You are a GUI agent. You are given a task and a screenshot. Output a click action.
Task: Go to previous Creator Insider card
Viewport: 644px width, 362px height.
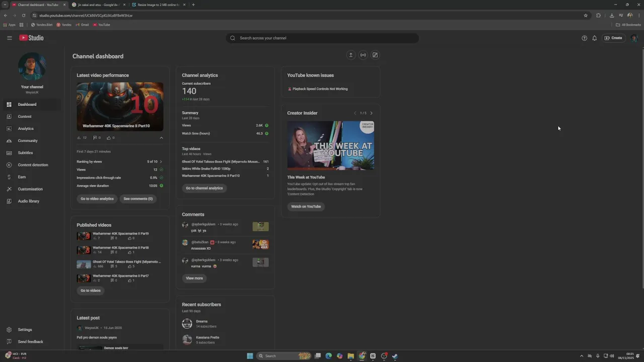pos(355,113)
